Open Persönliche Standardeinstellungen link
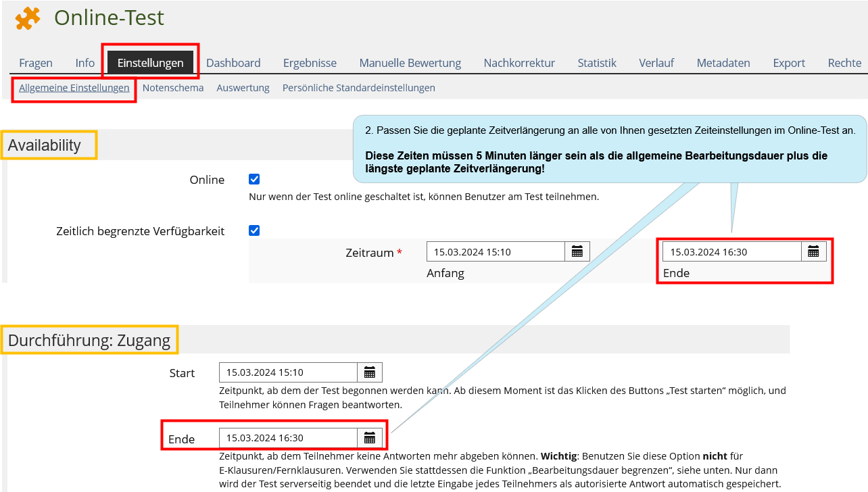868x492 pixels. point(358,88)
